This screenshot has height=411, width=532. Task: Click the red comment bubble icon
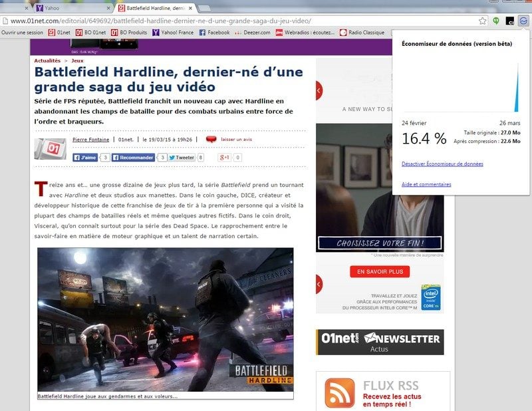pyautogui.click(x=211, y=139)
